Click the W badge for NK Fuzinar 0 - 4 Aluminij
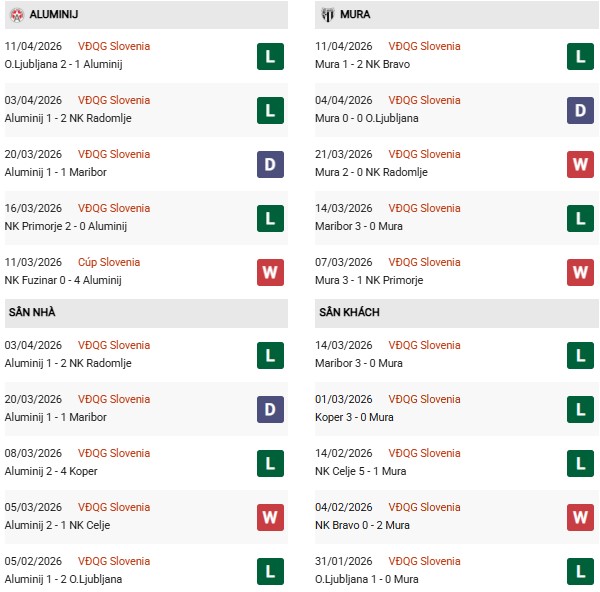This screenshot has height=592, width=600. pyautogui.click(x=270, y=272)
